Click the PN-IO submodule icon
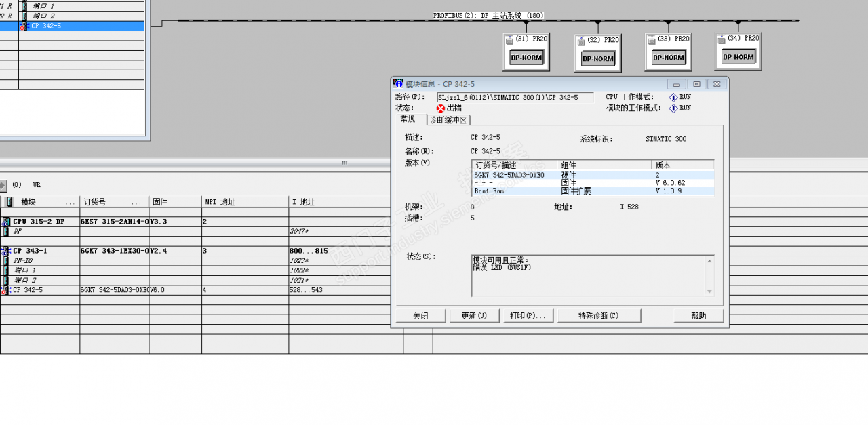 point(7,260)
